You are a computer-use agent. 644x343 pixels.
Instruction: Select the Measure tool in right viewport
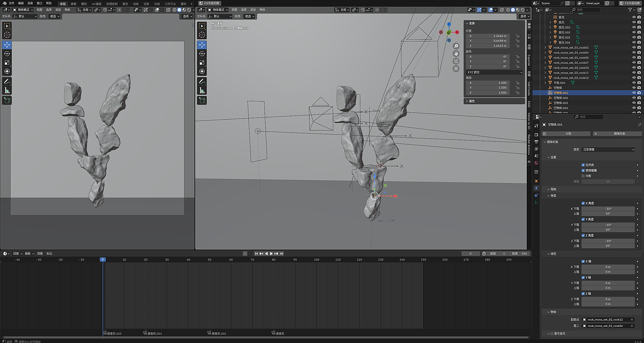(201, 90)
